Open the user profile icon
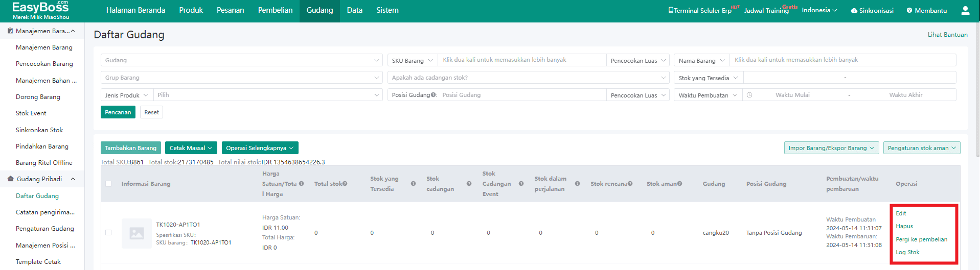Viewport: 980px width, 270px height. pos(965,10)
